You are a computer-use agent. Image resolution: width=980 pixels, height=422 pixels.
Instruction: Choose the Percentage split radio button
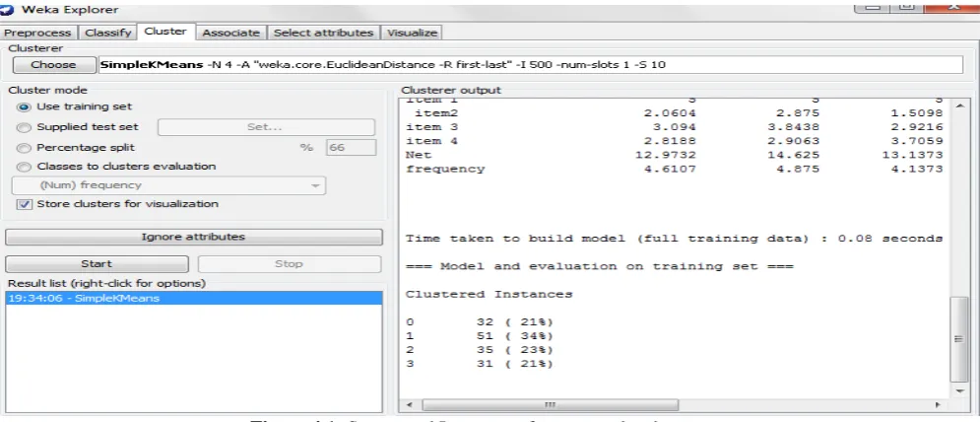point(24,148)
